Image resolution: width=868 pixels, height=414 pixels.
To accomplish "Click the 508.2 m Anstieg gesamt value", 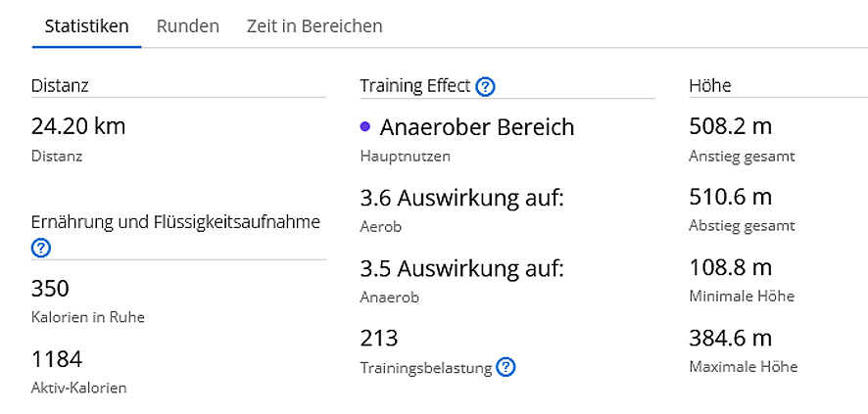I will pyautogui.click(x=730, y=126).
